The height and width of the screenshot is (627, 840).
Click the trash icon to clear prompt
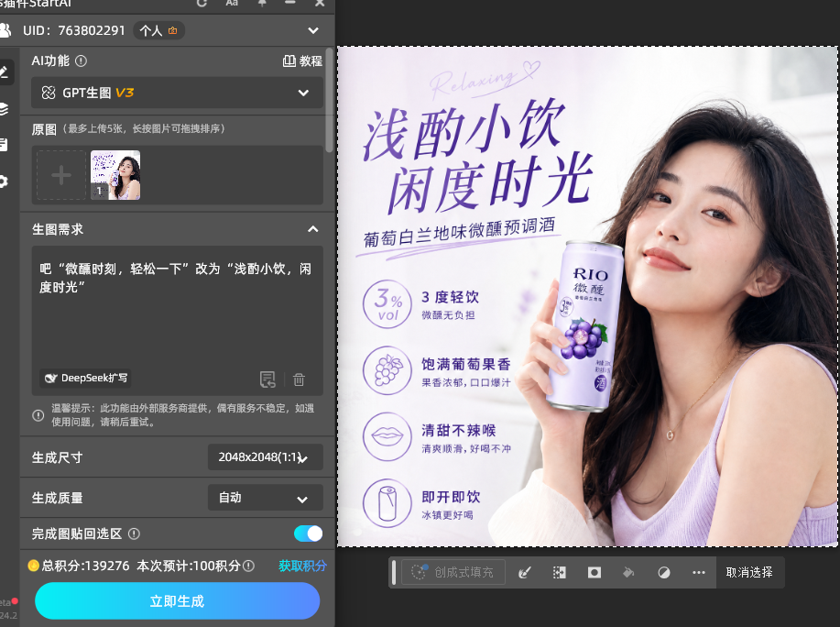(x=299, y=379)
